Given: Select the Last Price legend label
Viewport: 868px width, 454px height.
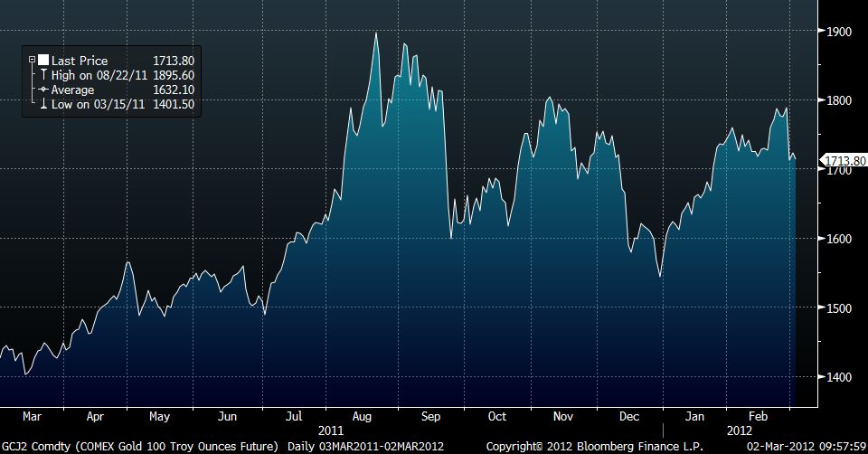Looking at the screenshot, I should coord(80,61).
